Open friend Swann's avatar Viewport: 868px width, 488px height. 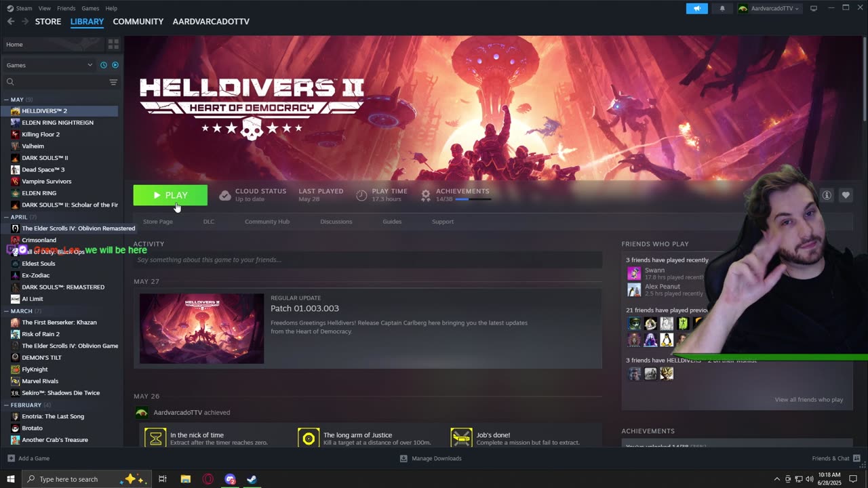634,273
